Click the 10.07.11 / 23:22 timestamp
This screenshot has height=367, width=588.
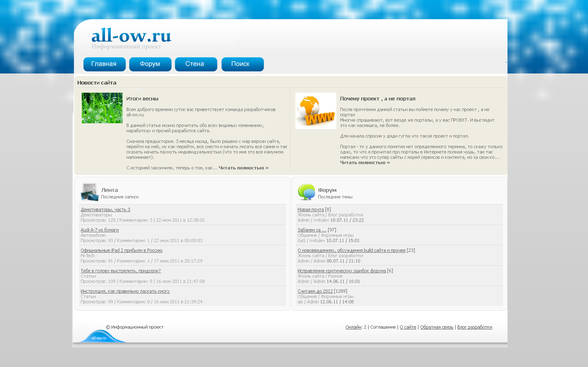pyautogui.click(x=347, y=220)
